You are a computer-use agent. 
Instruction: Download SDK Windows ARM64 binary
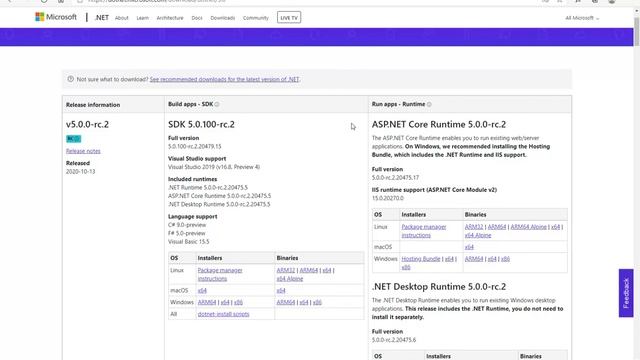pyautogui.click(x=285, y=302)
